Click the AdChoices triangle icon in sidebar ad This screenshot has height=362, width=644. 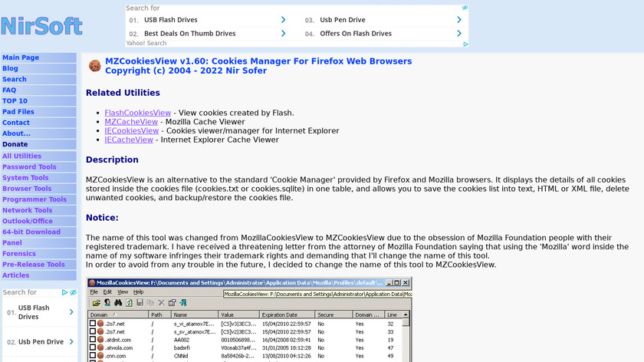[64, 292]
